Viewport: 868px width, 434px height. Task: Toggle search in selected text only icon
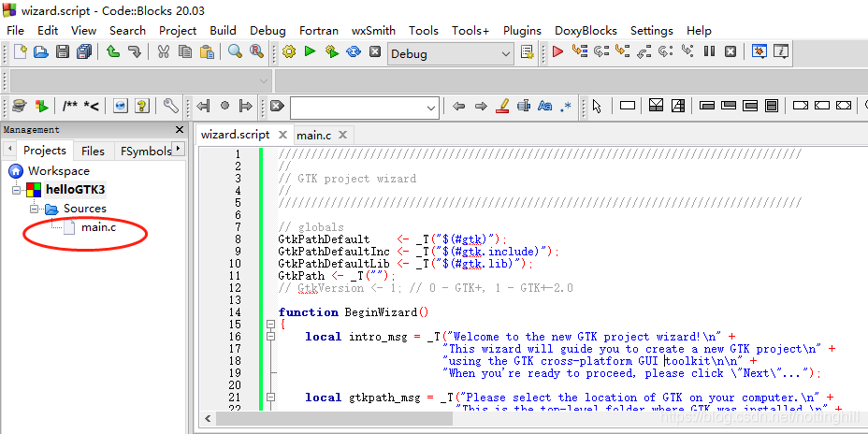click(524, 105)
